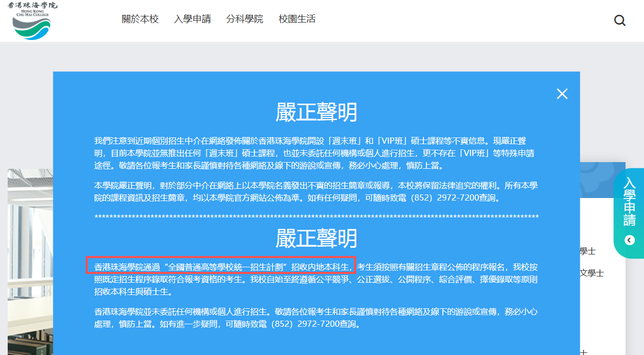Open the 入學申請 navigation menu item

[192, 19]
